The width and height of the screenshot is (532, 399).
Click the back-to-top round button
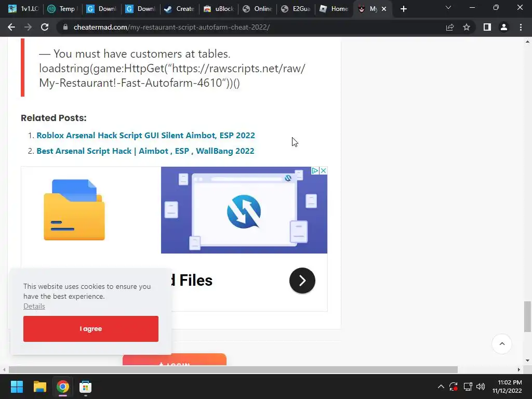[502, 344]
